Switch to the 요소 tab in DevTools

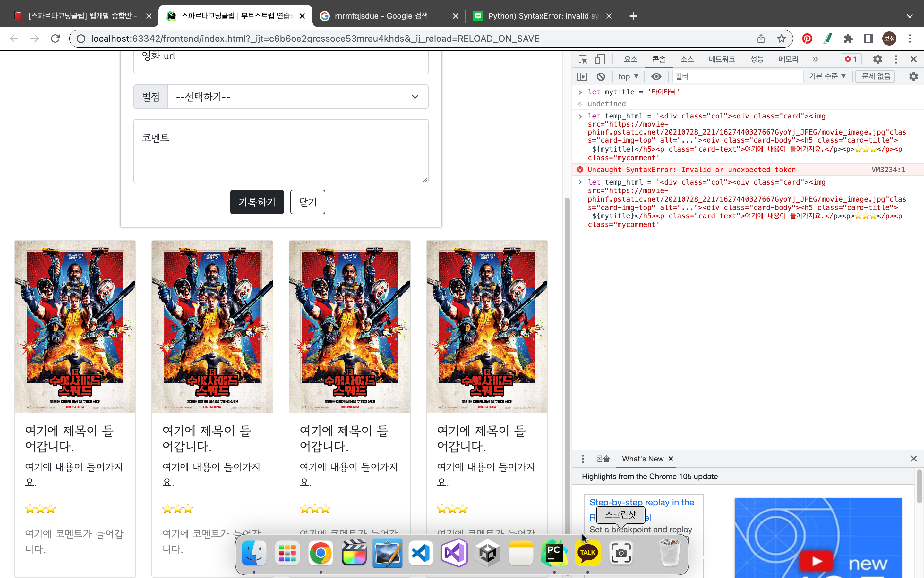[630, 59]
